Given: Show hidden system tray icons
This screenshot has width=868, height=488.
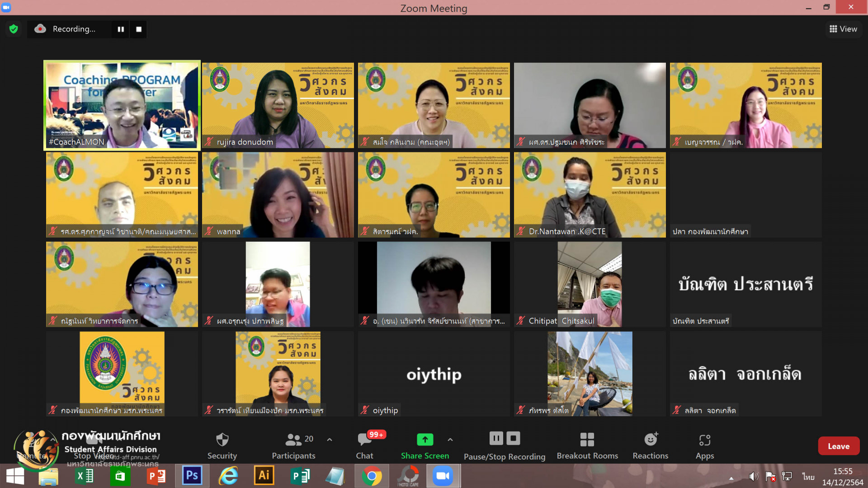Looking at the screenshot, I should [731, 478].
